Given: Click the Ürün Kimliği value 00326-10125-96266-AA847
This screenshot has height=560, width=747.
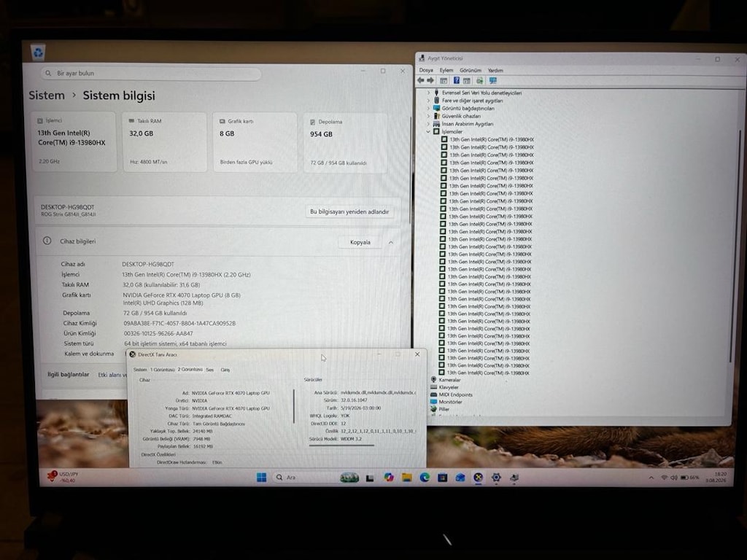Looking at the screenshot, I should coord(158,333).
